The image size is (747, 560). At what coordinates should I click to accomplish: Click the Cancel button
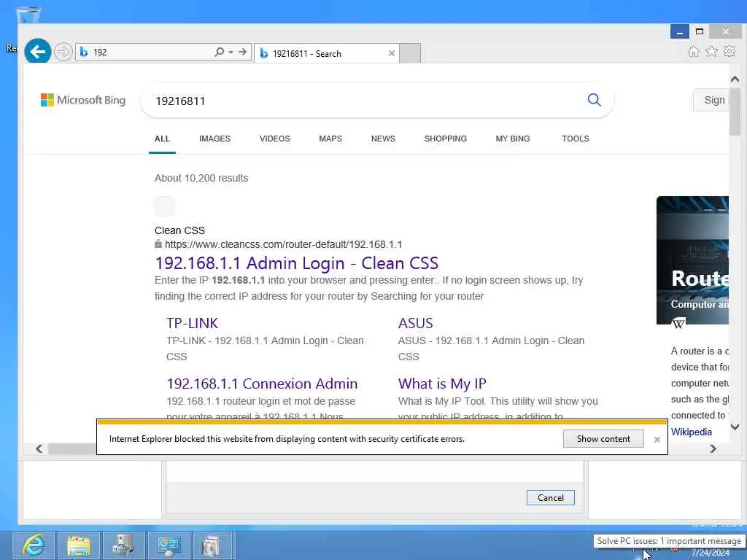coord(550,497)
